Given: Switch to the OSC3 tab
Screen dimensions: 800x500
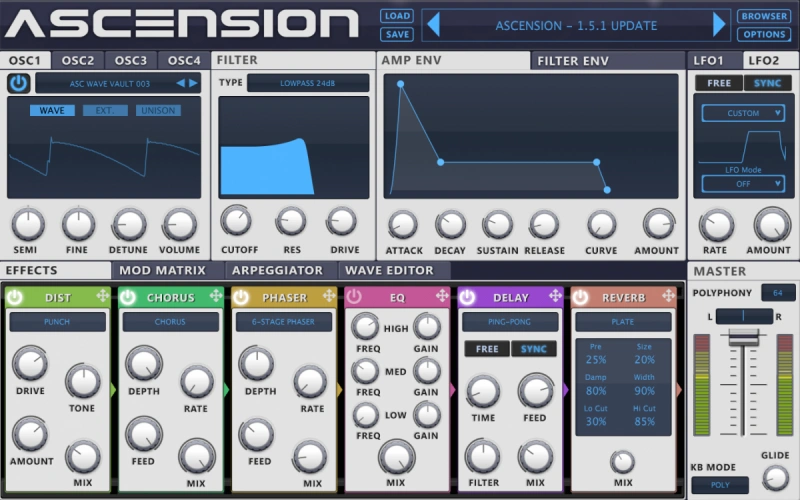Looking at the screenshot, I should point(131,60).
